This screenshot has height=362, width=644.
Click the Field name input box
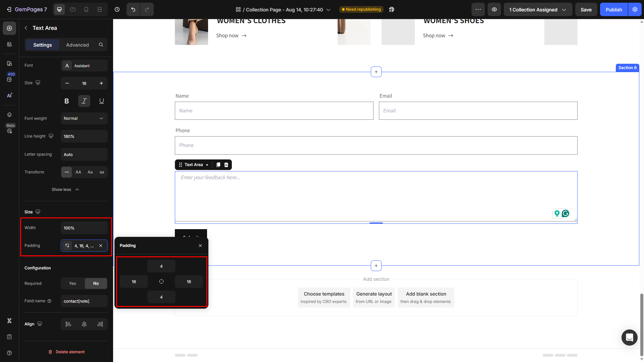pos(84,301)
